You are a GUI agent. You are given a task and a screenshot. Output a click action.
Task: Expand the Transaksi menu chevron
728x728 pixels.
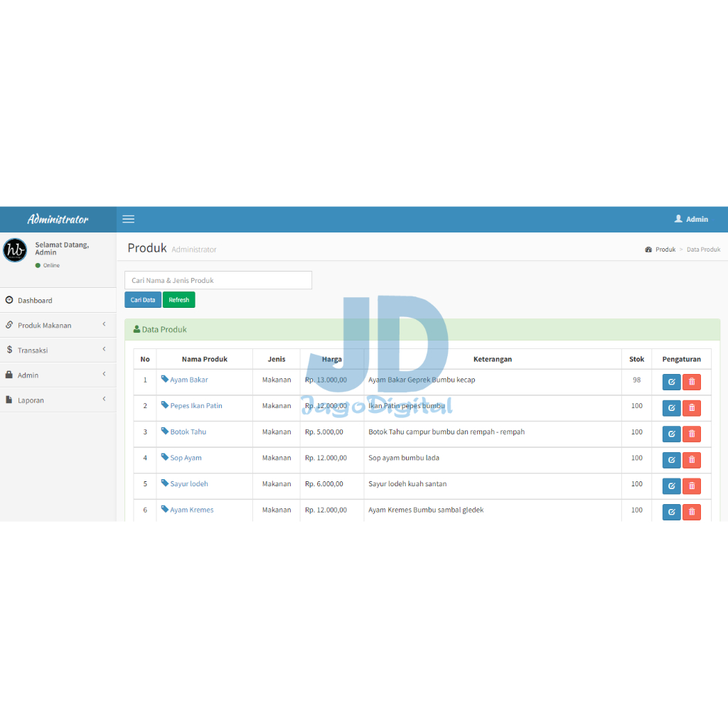pyautogui.click(x=104, y=349)
